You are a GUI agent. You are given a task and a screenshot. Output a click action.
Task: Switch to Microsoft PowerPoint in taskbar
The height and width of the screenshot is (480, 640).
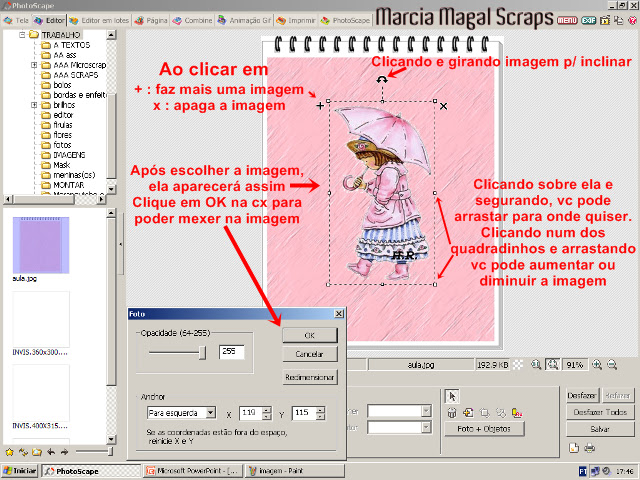(x=191, y=471)
